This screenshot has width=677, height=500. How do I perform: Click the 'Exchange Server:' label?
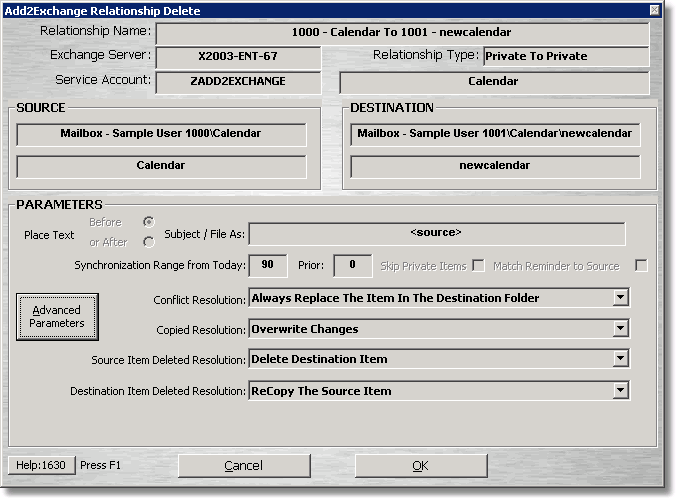click(101, 55)
